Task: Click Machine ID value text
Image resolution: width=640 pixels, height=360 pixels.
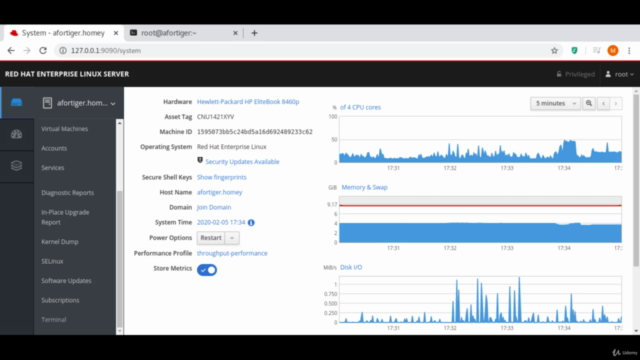Action: pos(255,132)
